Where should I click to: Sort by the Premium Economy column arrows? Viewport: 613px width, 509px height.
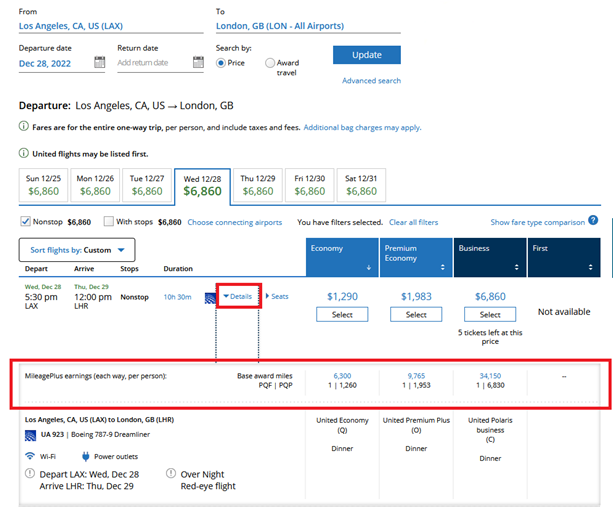click(x=443, y=267)
